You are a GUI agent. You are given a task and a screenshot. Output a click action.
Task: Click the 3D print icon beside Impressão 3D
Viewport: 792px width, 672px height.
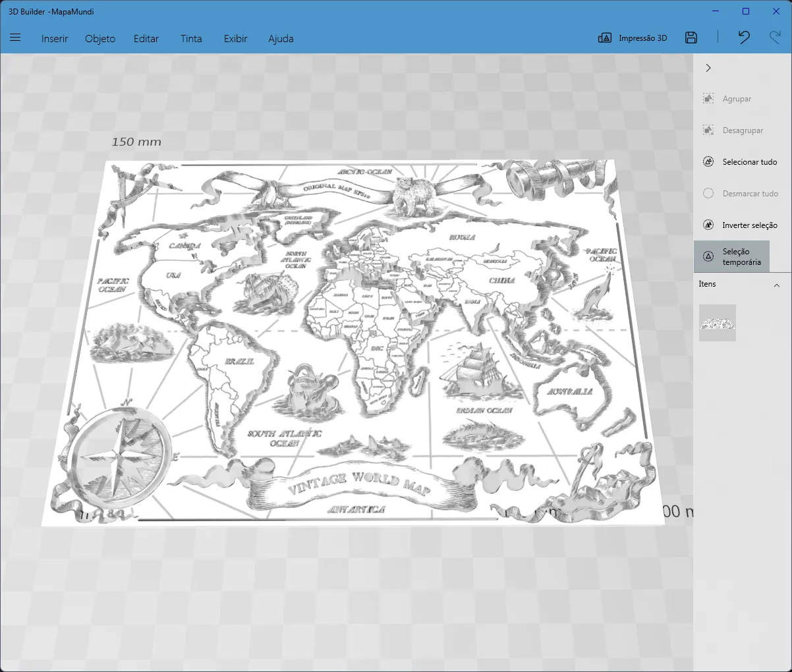tap(605, 38)
